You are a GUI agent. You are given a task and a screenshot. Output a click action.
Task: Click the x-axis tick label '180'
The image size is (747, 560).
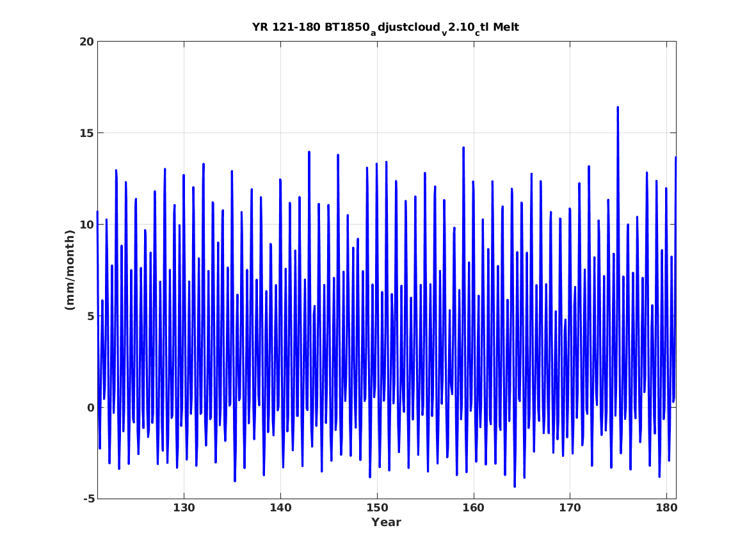[x=666, y=508]
